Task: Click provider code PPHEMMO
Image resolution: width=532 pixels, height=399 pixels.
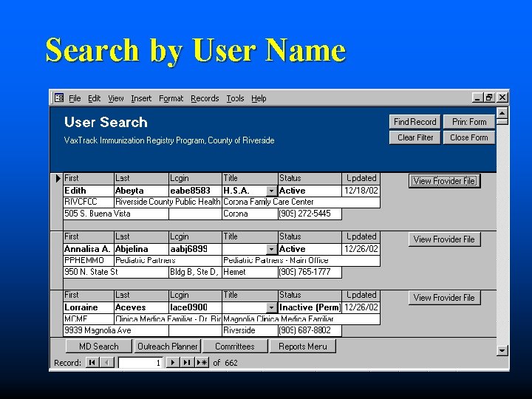Action: point(89,261)
